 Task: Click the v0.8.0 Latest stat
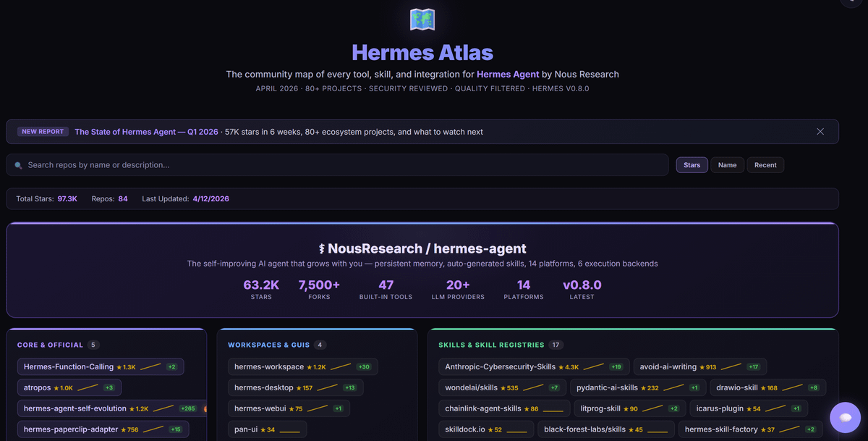[x=582, y=289]
